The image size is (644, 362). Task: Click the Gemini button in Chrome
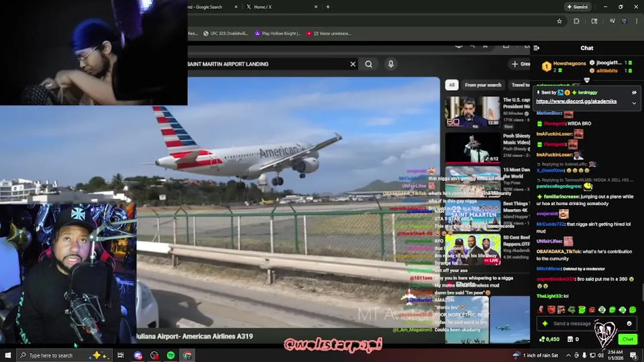tap(578, 7)
